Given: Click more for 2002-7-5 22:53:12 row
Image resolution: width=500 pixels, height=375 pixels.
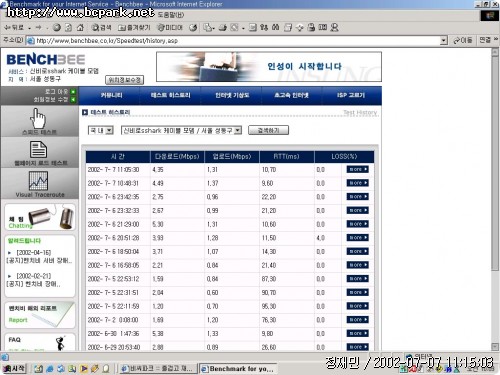Looking at the screenshot, I should [x=358, y=279].
